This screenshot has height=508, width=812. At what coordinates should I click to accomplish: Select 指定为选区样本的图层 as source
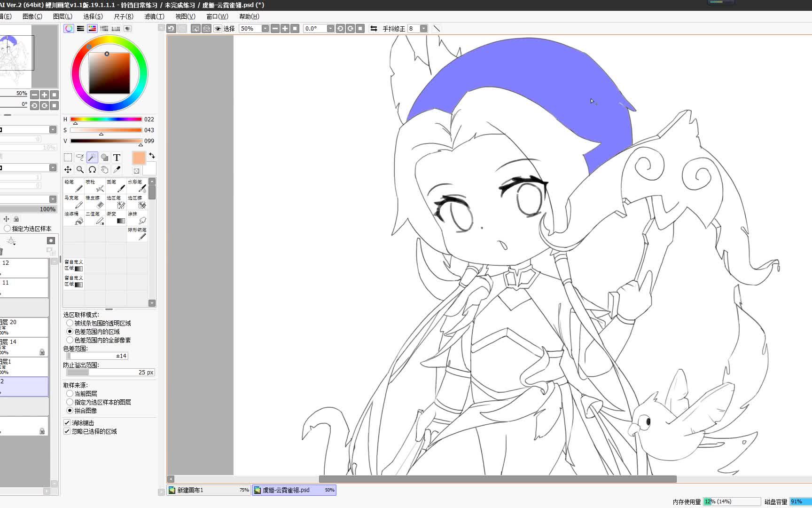tap(70, 402)
